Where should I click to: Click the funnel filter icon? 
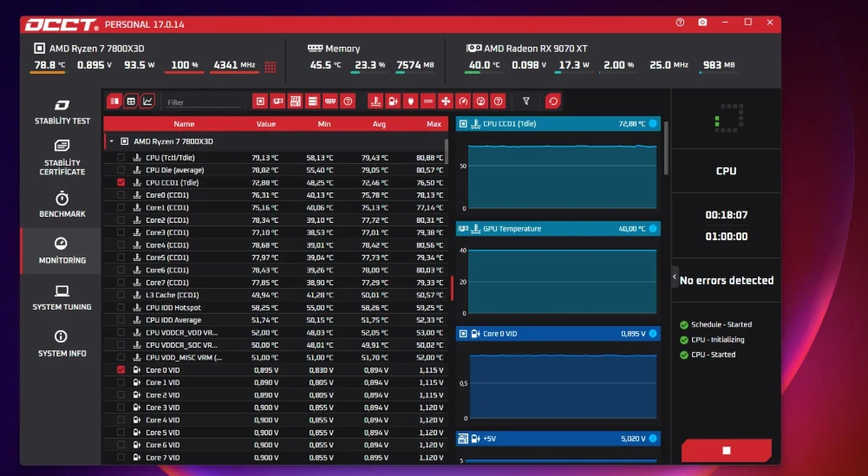point(526,101)
